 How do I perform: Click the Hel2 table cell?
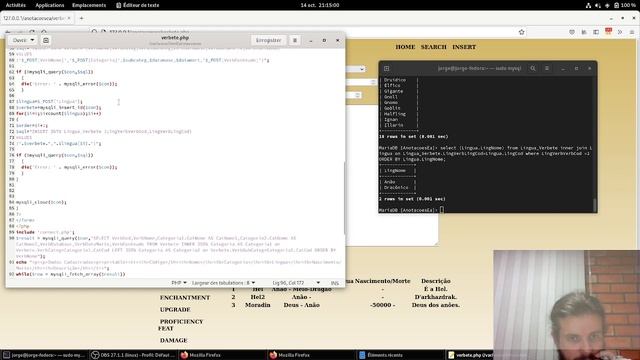point(258,297)
